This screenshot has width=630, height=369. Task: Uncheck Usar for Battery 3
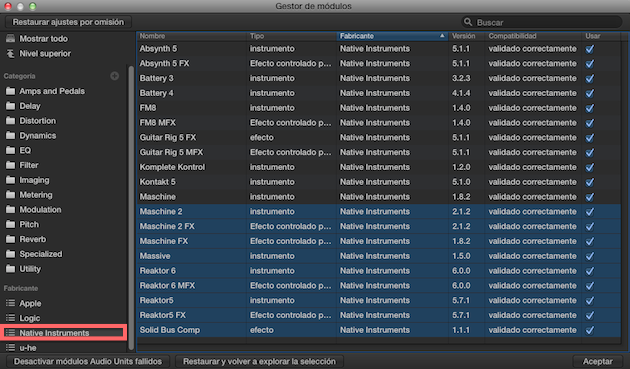point(590,78)
